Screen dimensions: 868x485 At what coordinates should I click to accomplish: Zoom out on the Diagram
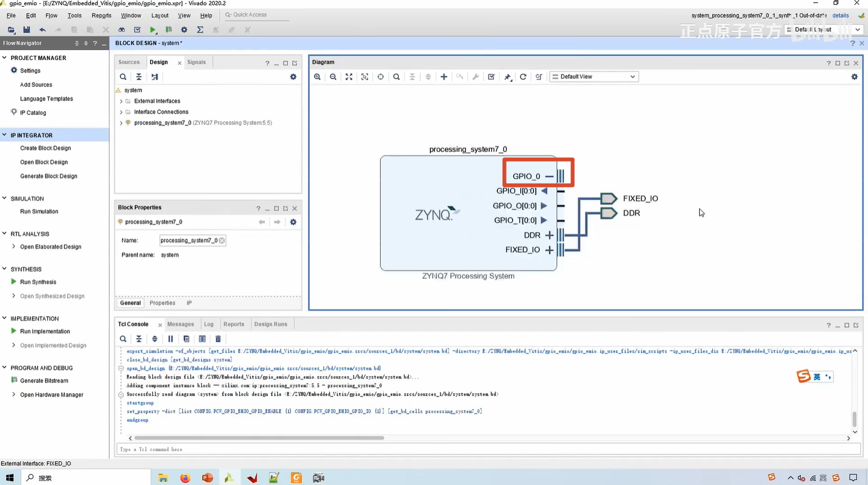pos(333,77)
